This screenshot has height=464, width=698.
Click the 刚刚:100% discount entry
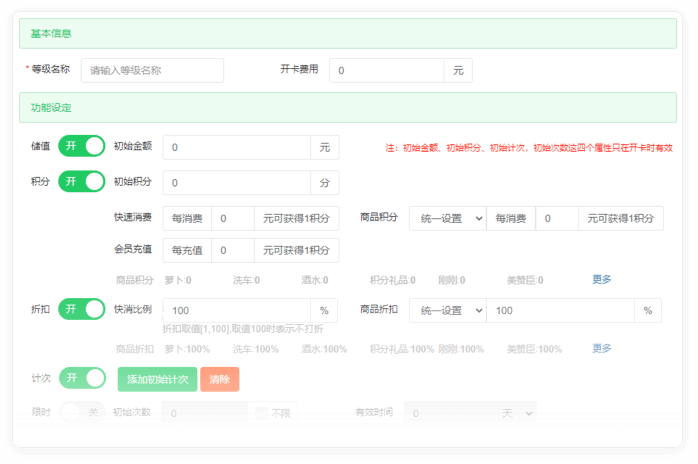(x=461, y=349)
